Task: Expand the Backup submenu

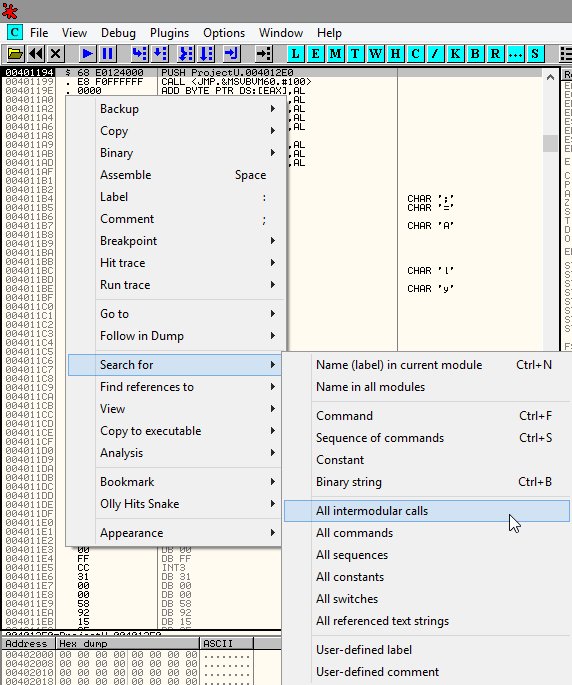Action: [176, 109]
